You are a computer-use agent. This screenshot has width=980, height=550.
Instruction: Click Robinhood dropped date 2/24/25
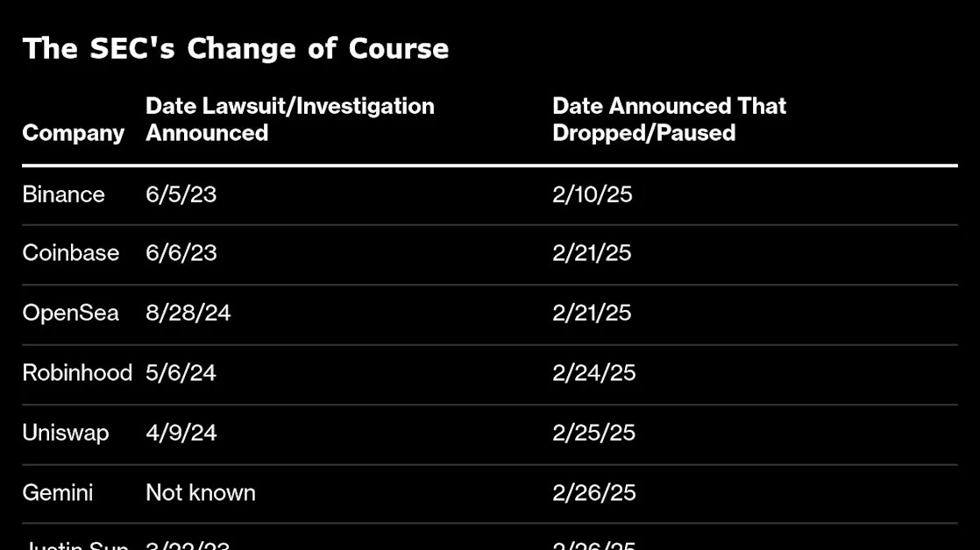tap(593, 373)
